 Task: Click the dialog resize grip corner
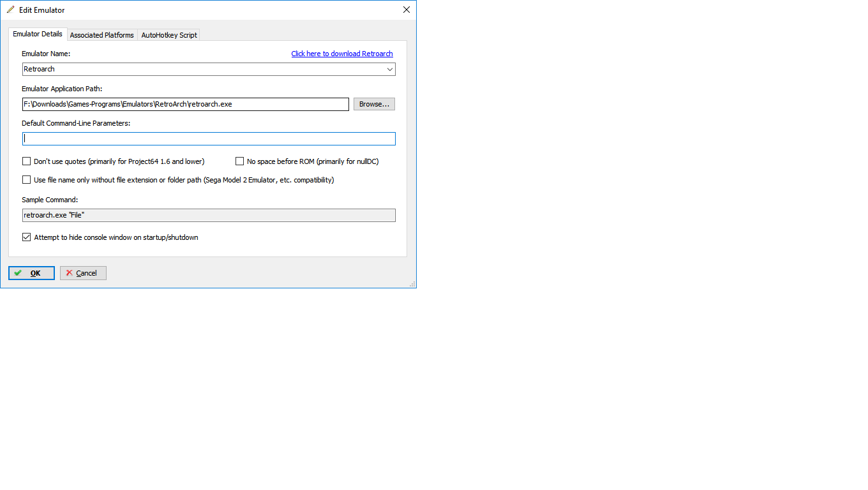tap(412, 284)
